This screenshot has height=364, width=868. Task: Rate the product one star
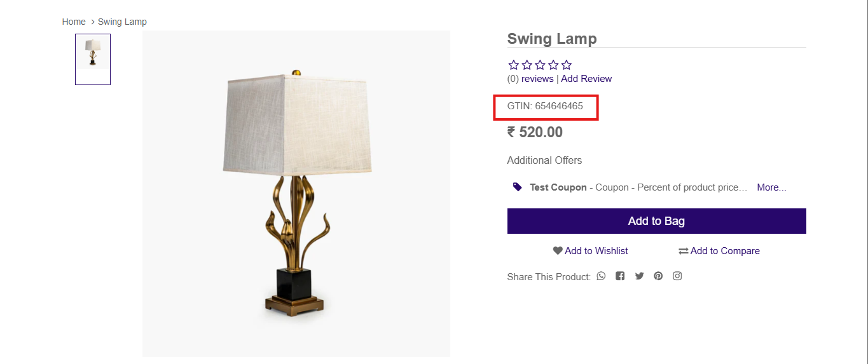click(x=513, y=65)
